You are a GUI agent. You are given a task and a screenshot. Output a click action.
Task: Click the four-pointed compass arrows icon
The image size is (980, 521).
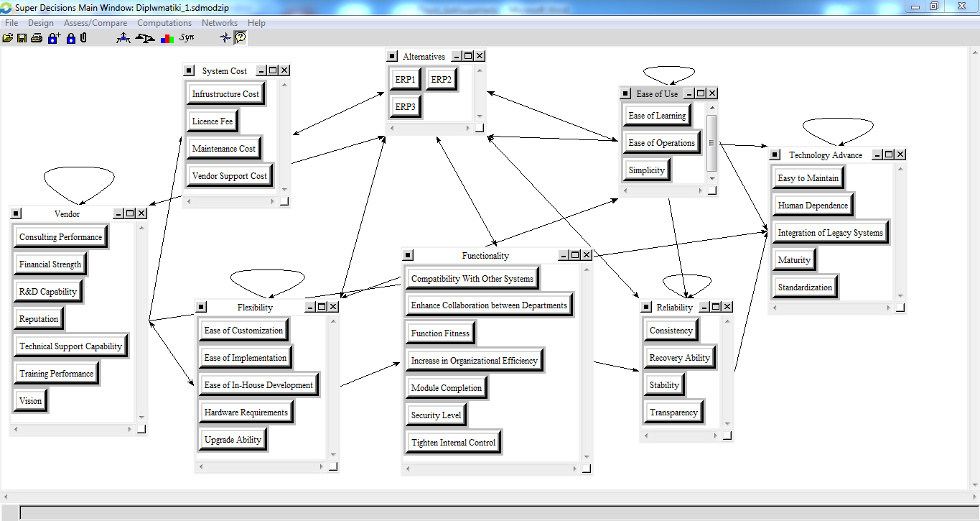(225, 37)
